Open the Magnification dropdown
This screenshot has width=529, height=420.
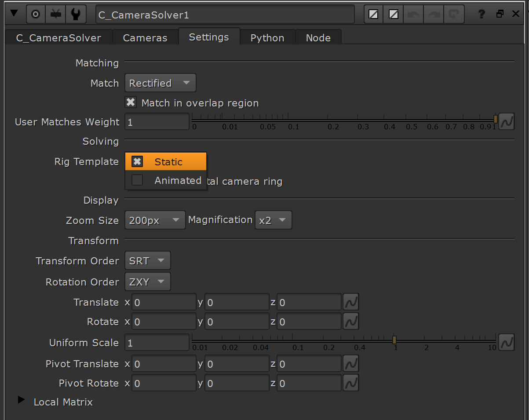(x=273, y=220)
